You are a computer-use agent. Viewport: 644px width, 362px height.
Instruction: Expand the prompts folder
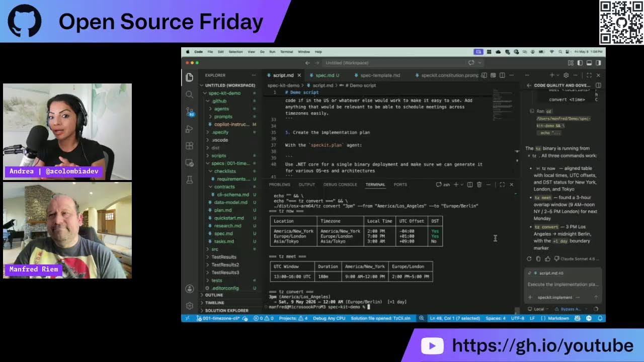pos(211,117)
